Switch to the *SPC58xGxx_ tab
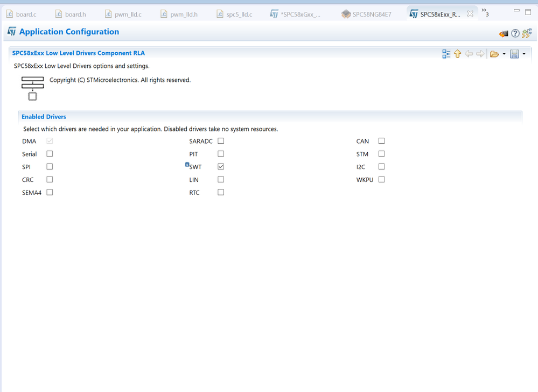Viewport: 538px width, 392px height. coord(295,15)
